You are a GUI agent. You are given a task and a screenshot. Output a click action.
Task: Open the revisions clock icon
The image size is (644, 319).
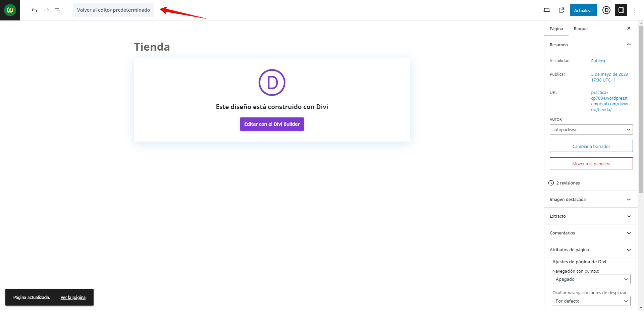551,183
